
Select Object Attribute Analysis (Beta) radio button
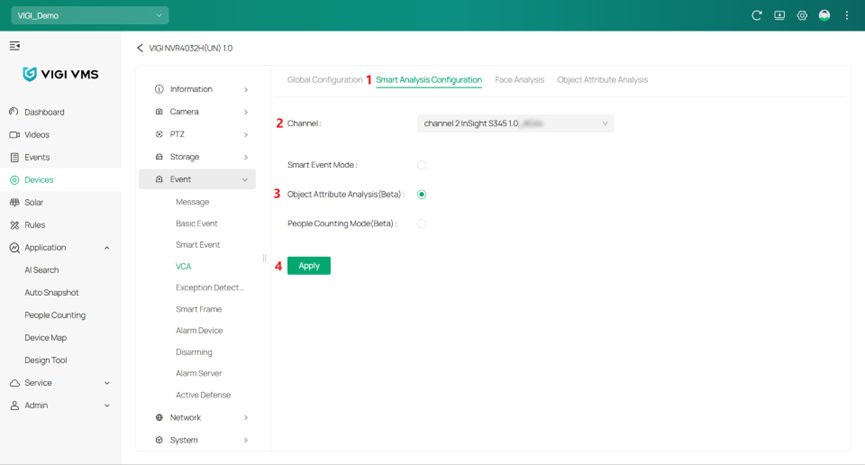(422, 194)
